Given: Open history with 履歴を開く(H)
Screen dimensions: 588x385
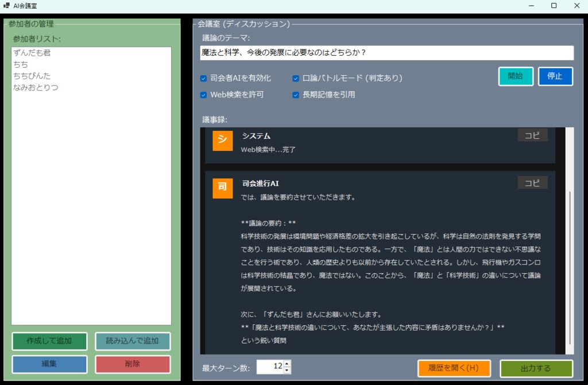Looking at the screenshot, I should pyautogui.click(x=454, y=369).
